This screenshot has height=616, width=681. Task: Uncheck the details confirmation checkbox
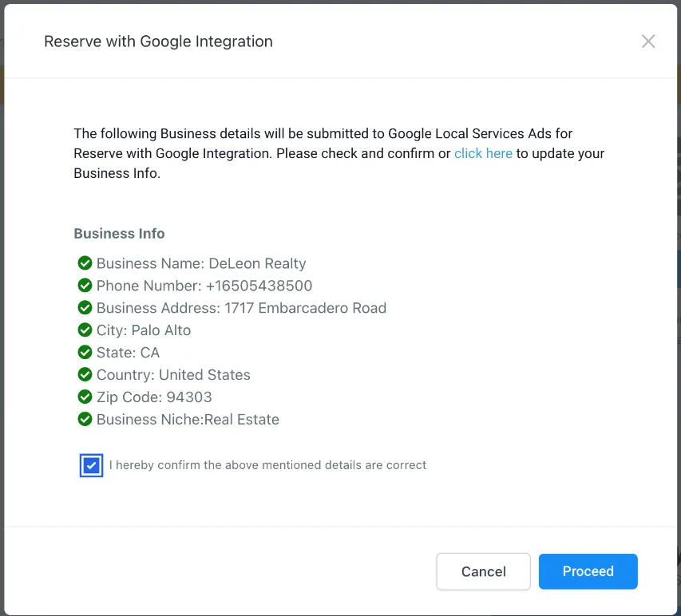[92, 465]
